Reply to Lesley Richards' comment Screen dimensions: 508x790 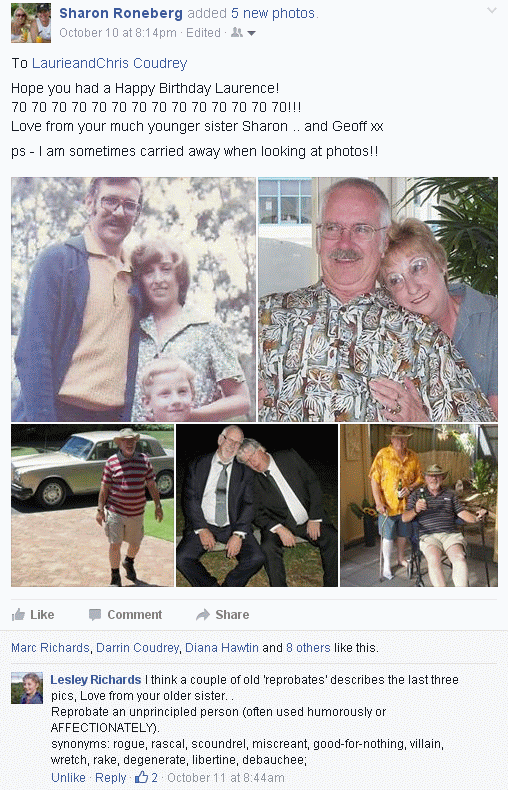(110, 777)
